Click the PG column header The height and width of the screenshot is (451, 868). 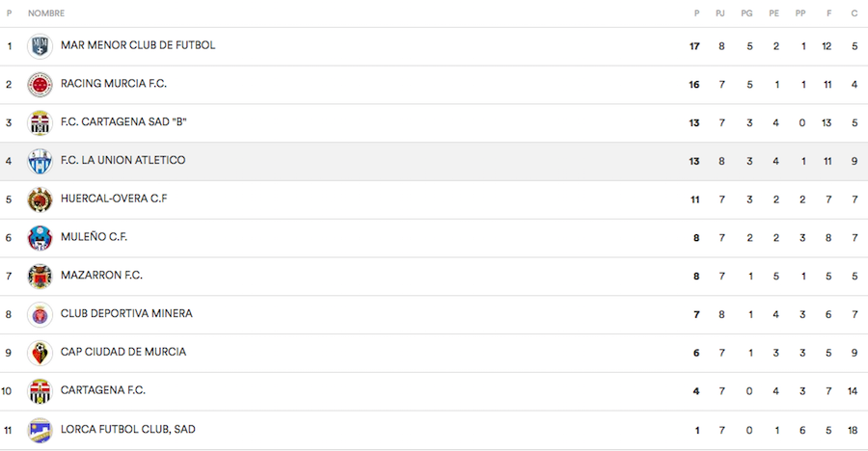747,13
